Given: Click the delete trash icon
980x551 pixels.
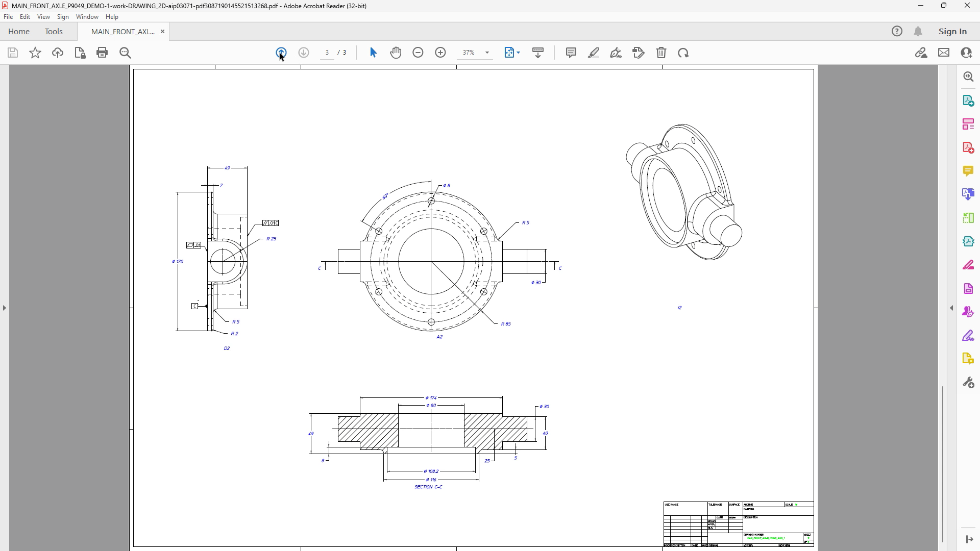Looking at the screenshot, I should click(661, 53).
